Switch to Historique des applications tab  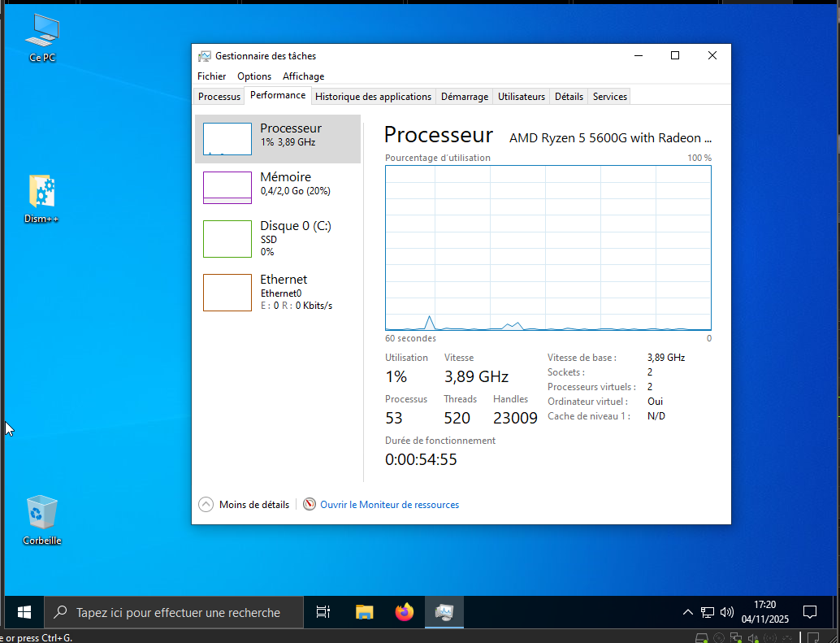click(x=374, y=97)
